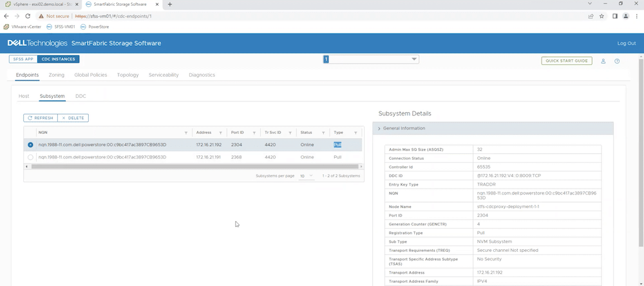Click the Not secure warning icon
The width and height of the screenshot is (644, 286).
point(41,16)
